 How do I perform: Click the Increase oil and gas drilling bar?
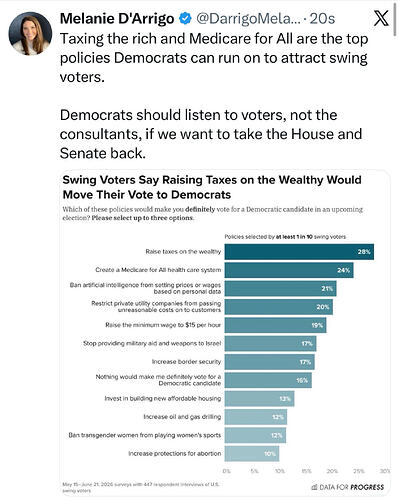[x=256, y=417]
